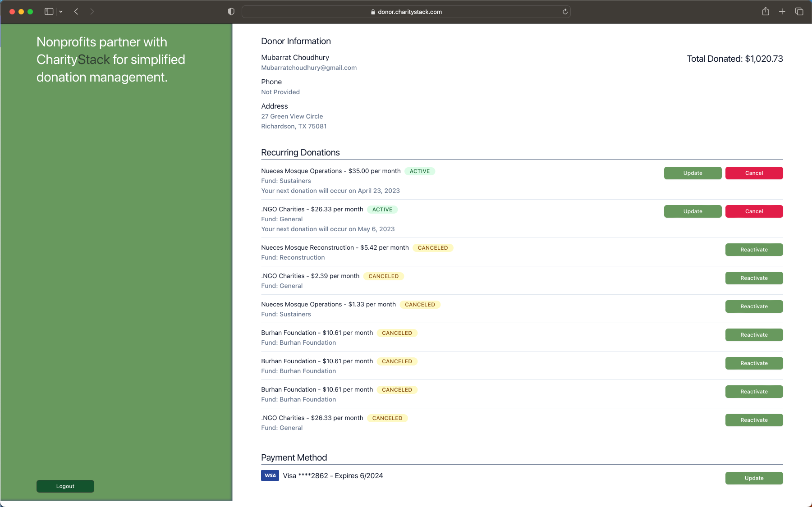The image size is (812, 507).
Task: Reactivate the Nueces Mosque Operations $1.33 donation
Action: point(754,306)
